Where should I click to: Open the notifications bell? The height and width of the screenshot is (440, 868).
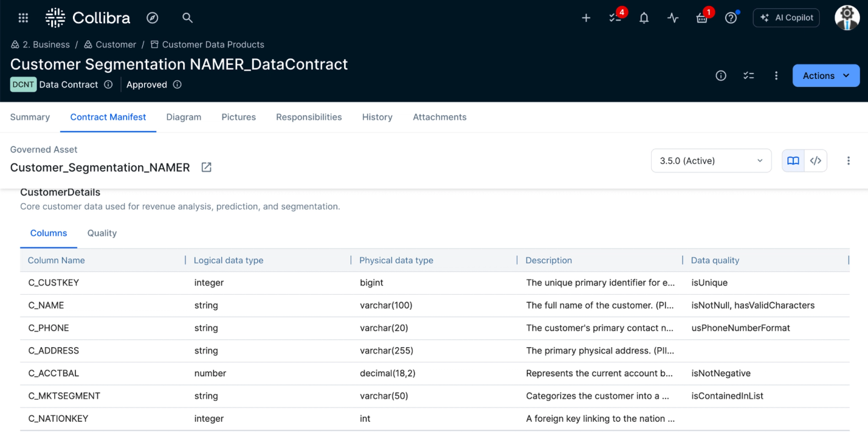click(x=644, y=18)
